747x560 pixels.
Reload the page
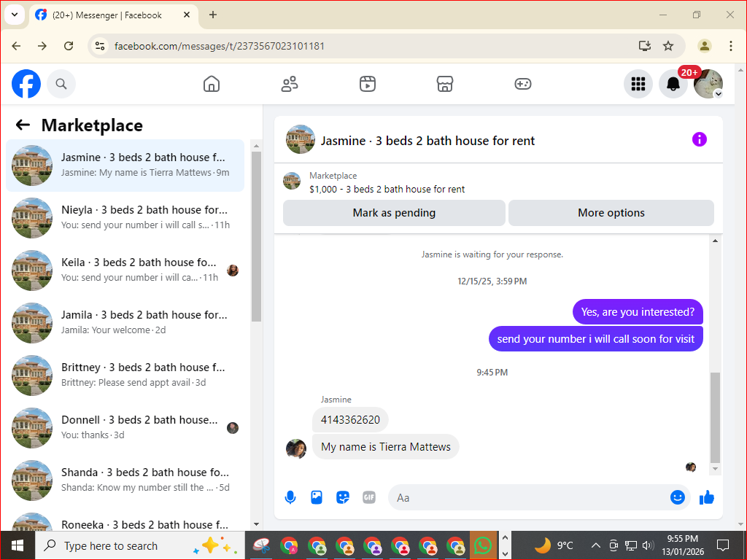click(69, 46)
